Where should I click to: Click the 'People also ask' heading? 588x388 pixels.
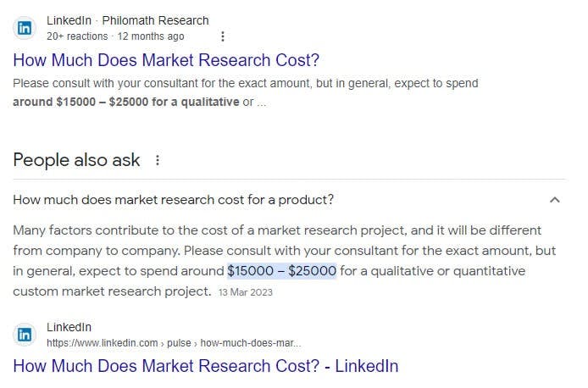coord(76,160)
